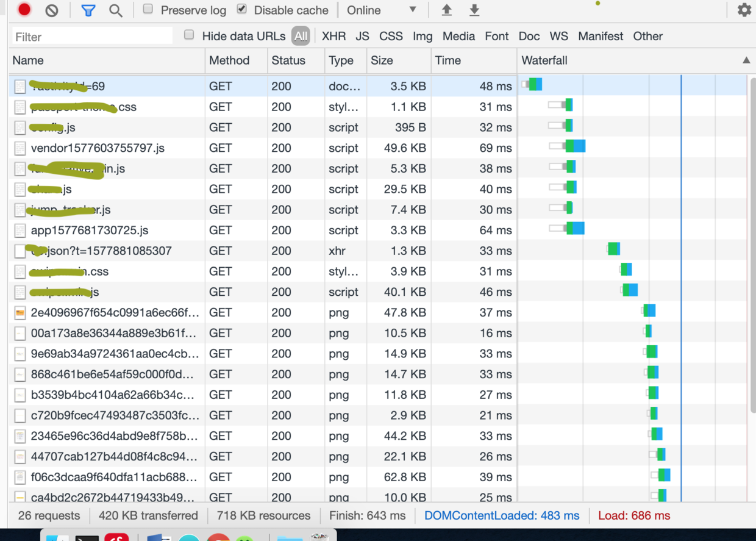Click Finish: 643 ms status text

(x=367, y=515)
